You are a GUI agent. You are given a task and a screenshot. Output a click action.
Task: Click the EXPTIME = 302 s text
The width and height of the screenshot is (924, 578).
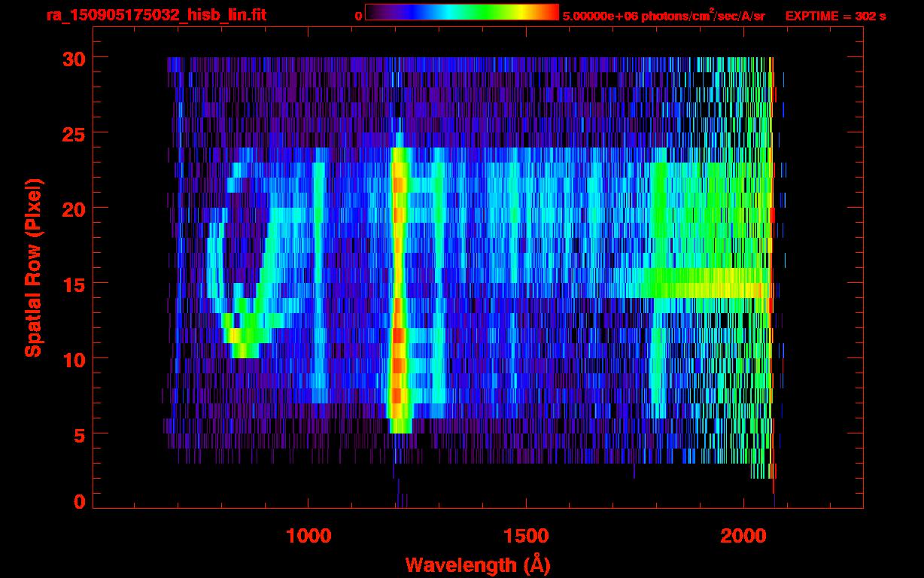[835, 16]
